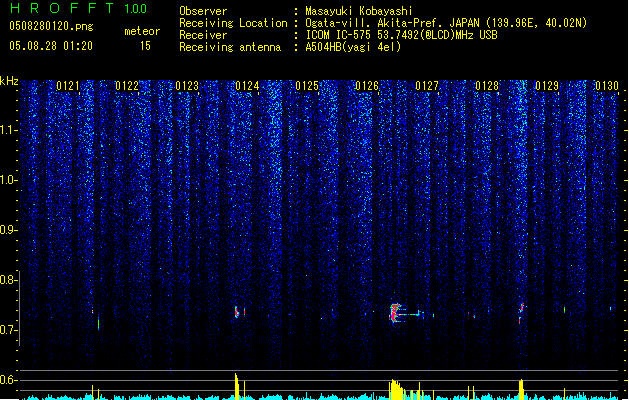Click the 'Receiver' field label
Screen dimensions: 629x400
203,35
